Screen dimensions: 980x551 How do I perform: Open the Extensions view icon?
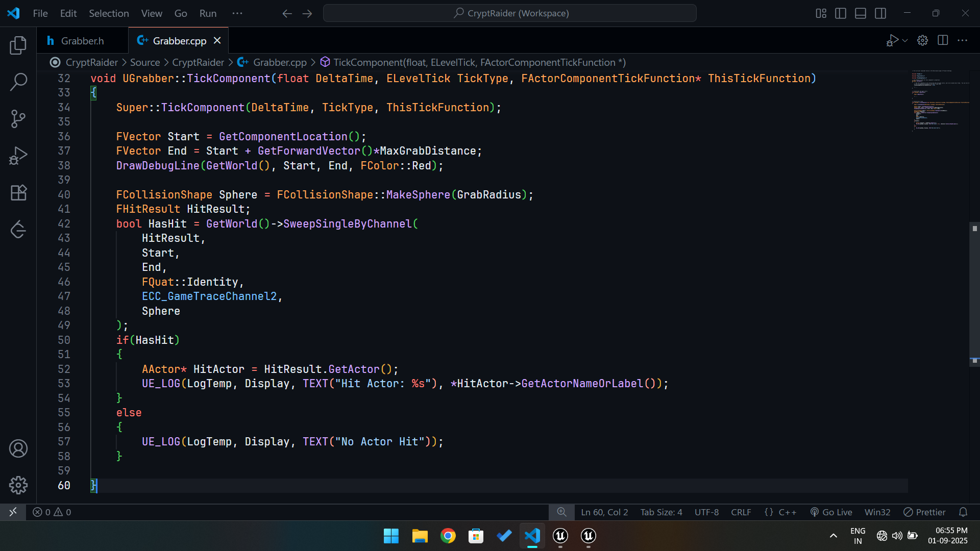pos(18,192)
